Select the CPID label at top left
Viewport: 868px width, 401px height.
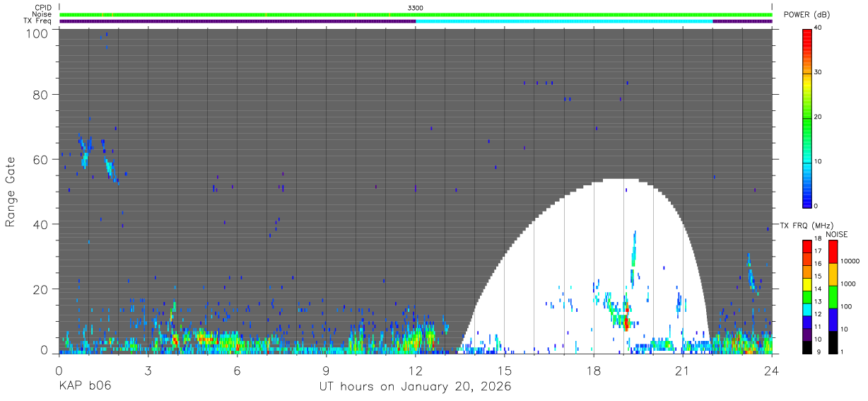tap(43, 8)
